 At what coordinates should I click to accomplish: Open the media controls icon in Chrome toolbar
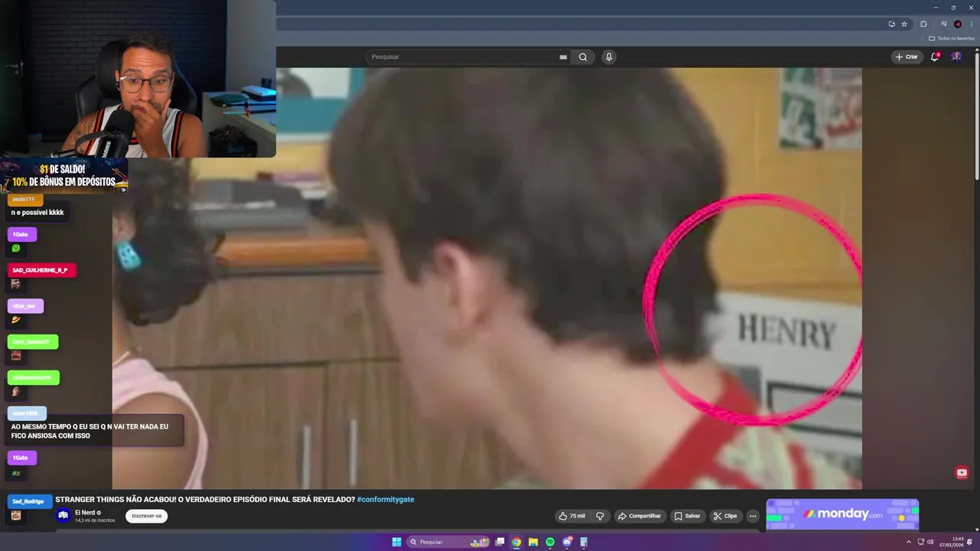click(944, 24)
